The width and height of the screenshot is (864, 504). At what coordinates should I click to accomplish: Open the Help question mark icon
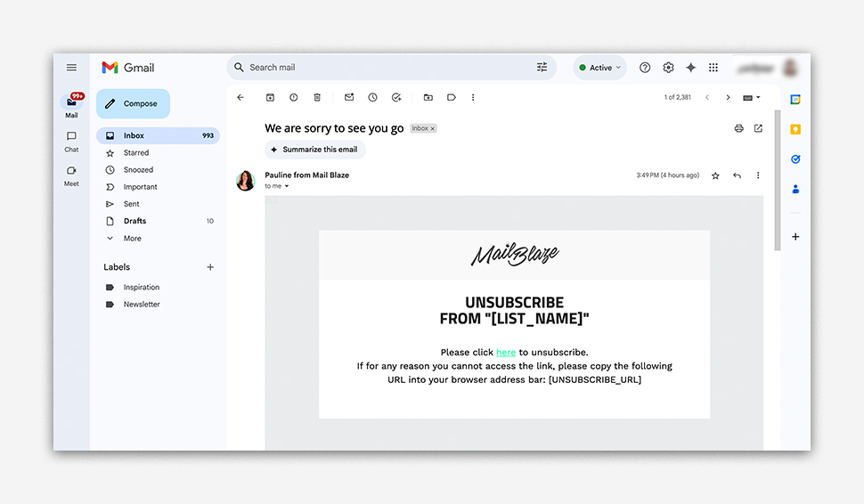coord(645,68)
